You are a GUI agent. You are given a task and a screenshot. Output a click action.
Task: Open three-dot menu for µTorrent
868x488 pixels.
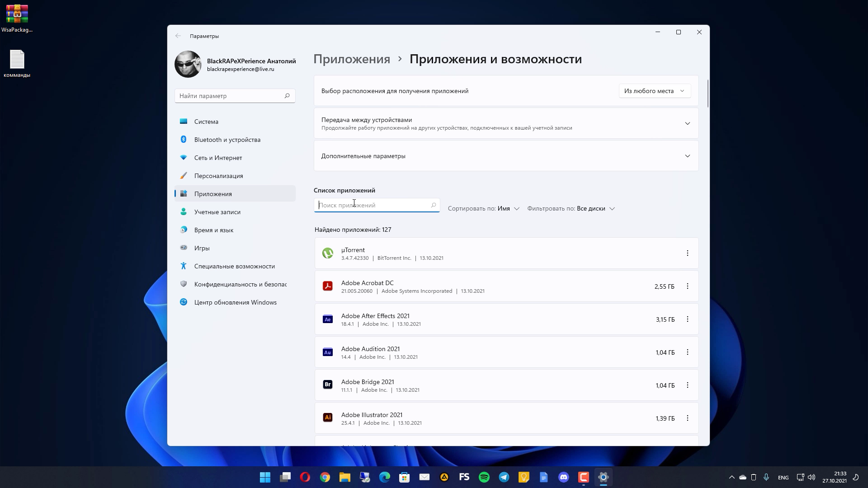pyautogui.click(x=687, y=253)
